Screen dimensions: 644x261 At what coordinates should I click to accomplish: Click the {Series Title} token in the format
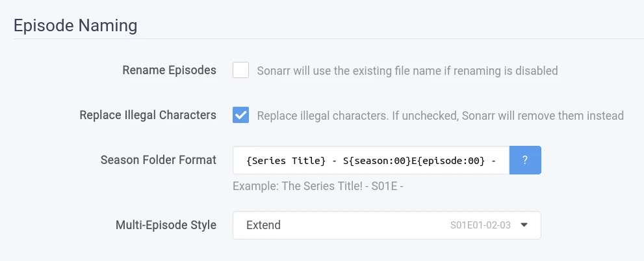click(x=286, y=161)
